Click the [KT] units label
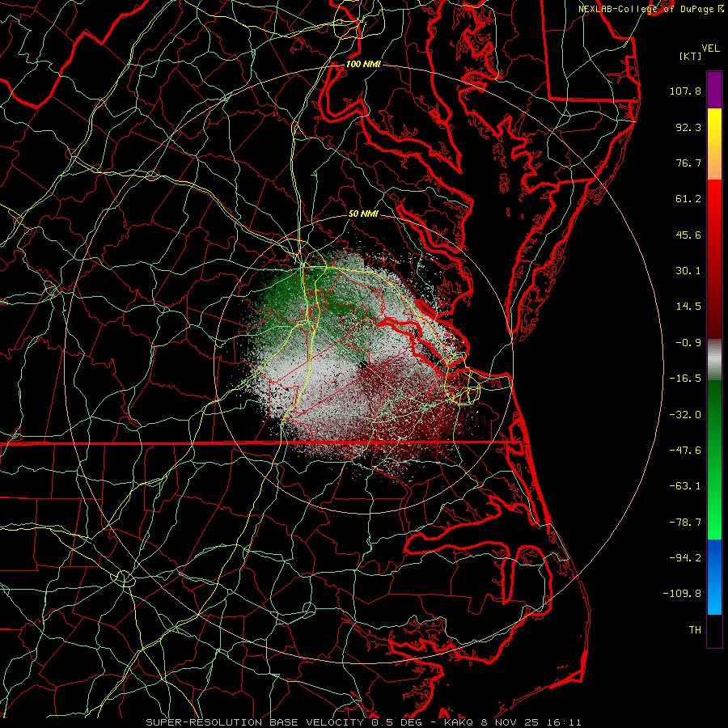The image size is (728, 728). click(691, 56)
